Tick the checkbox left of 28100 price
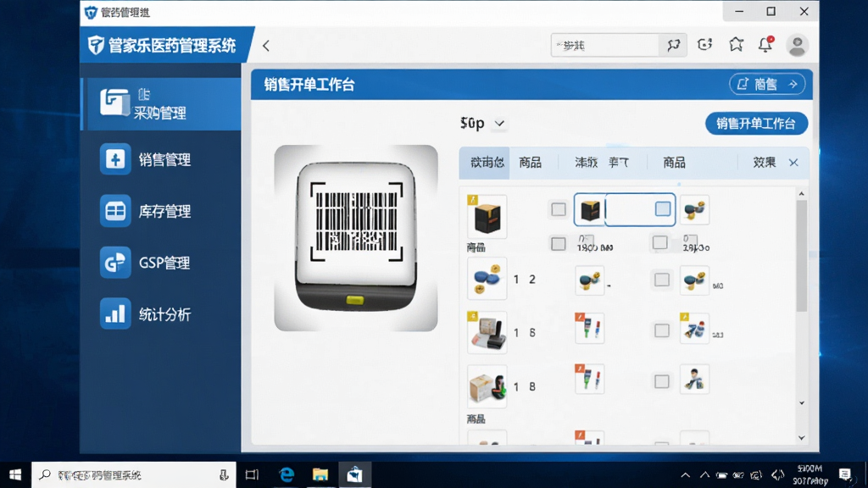 click(659, 242)
